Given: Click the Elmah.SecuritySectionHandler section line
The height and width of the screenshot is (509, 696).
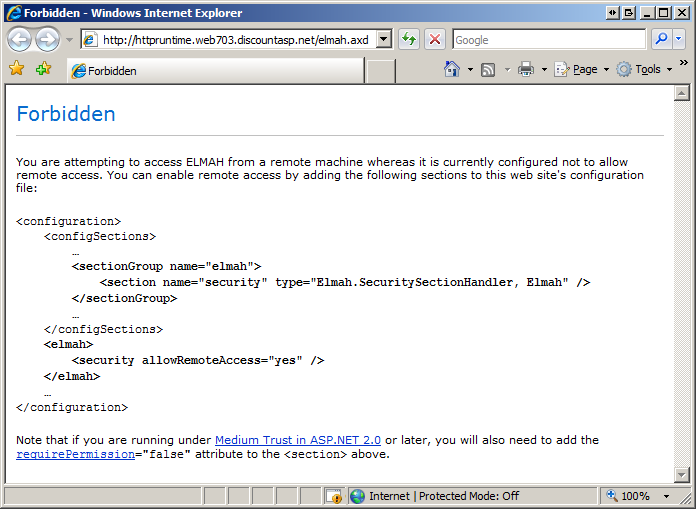Looking at the screenshot, I should click(x=345, y=282).
